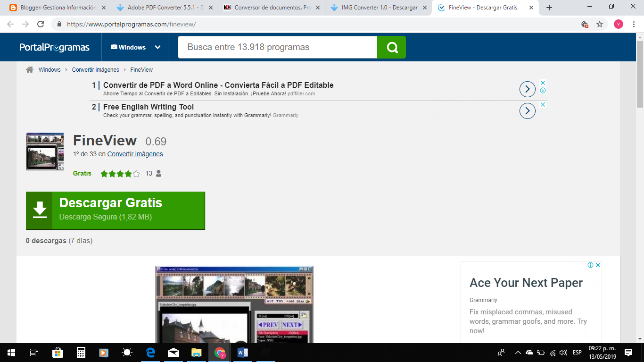This screenshot has height=362, width=644.
Task: Click the Ace Your Next Paper headline
Action: click(x=526, y=283)
